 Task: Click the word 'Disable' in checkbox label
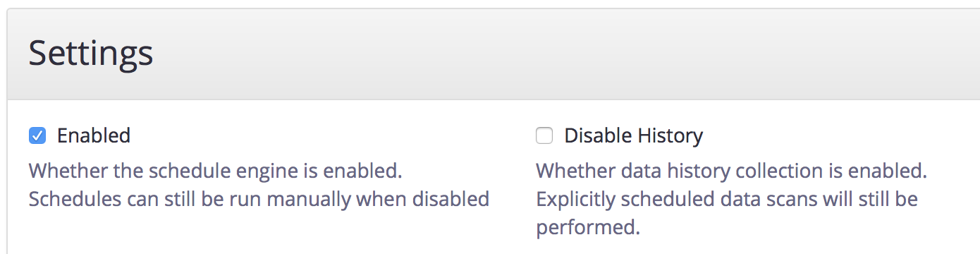(x=597, y=135)
